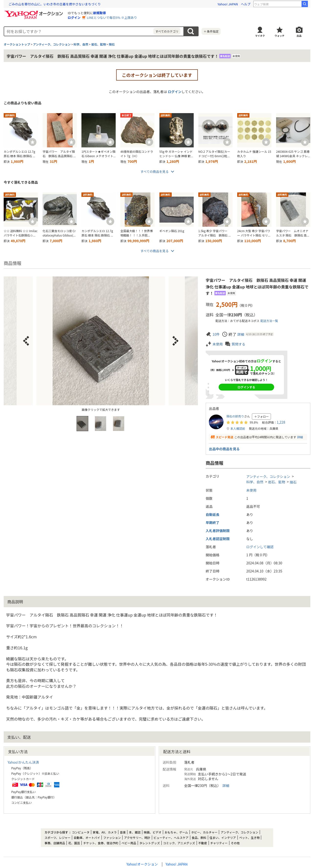This screenshot has width=314, height=868.
Task: Click the green ログインする button
Action: click(246, 387)
